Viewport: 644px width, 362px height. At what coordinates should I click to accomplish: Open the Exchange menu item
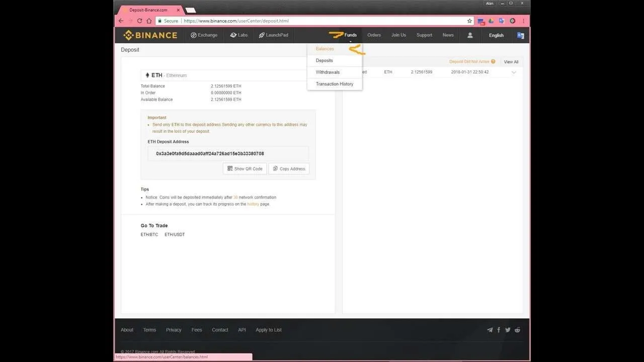(x=204, y=35)
